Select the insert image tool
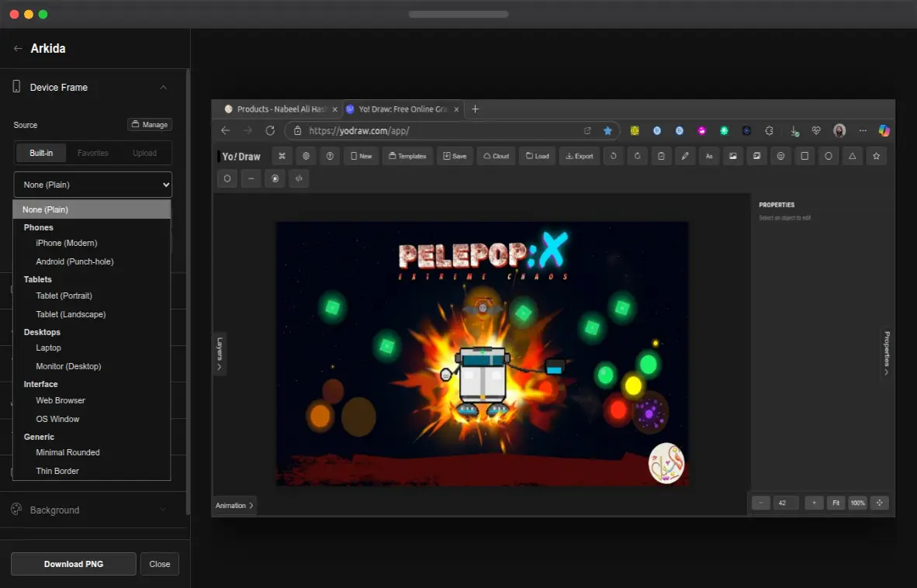Viewport: 917px width, 588px height. point(733,156)
